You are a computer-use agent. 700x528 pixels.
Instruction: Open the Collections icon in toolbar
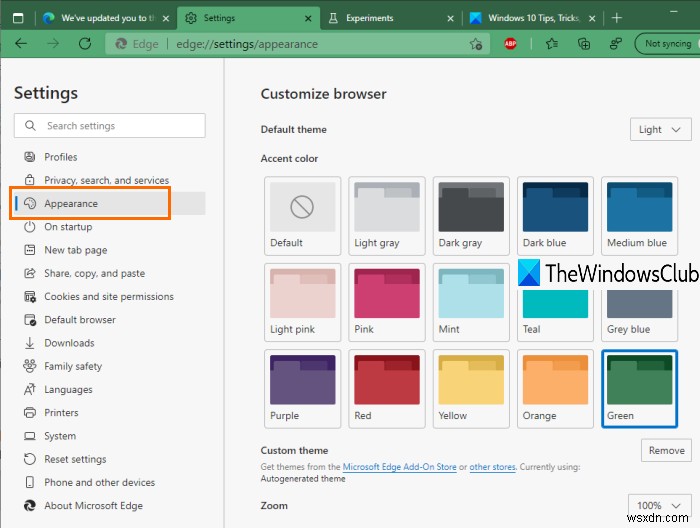583,44
